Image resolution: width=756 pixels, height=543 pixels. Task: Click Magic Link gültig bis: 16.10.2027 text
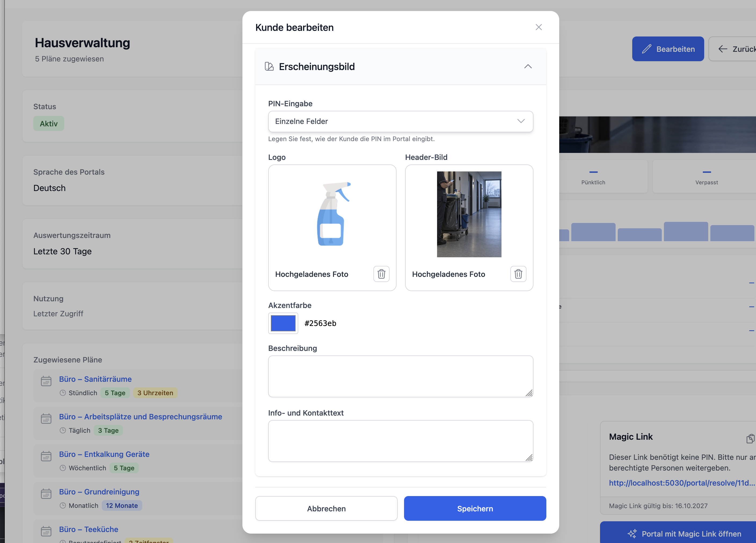658,506
